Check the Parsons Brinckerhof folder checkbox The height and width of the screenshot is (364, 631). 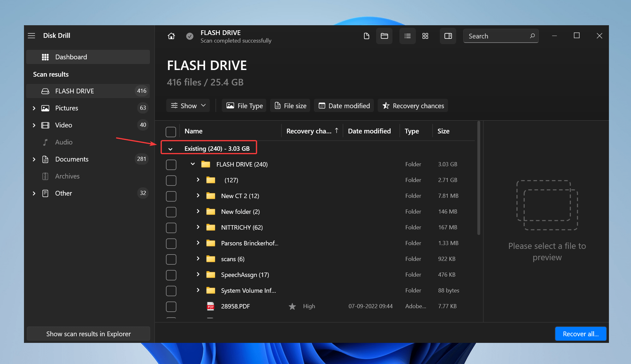click(x=171, y=244)
